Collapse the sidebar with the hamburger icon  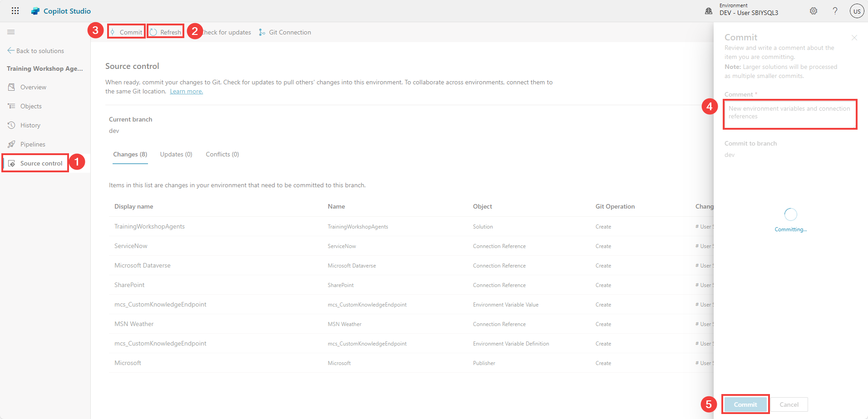coord(11,32)
